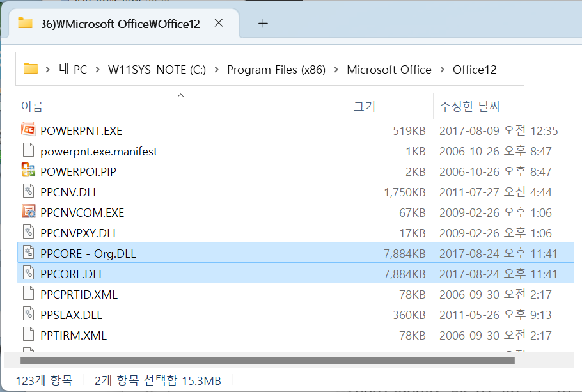This screenshot has height=392, width=582.
Task: Click the PPCNVPXY.DLL file icon
Action: (x=29, y=232)
